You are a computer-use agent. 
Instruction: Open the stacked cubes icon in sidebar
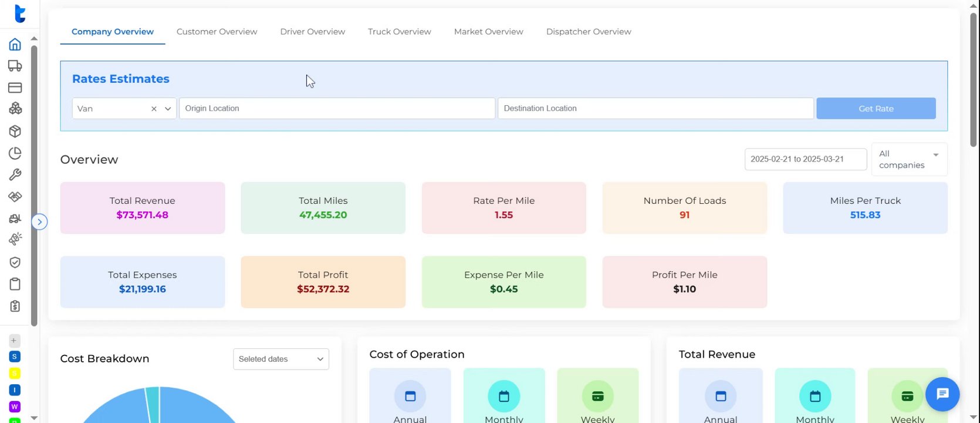click(15, 109)
